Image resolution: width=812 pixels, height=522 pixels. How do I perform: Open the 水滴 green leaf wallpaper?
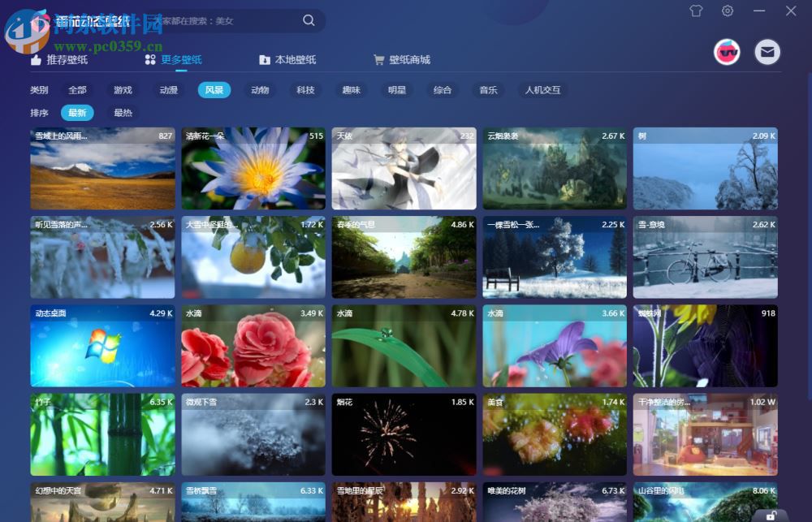click(404, 345)
